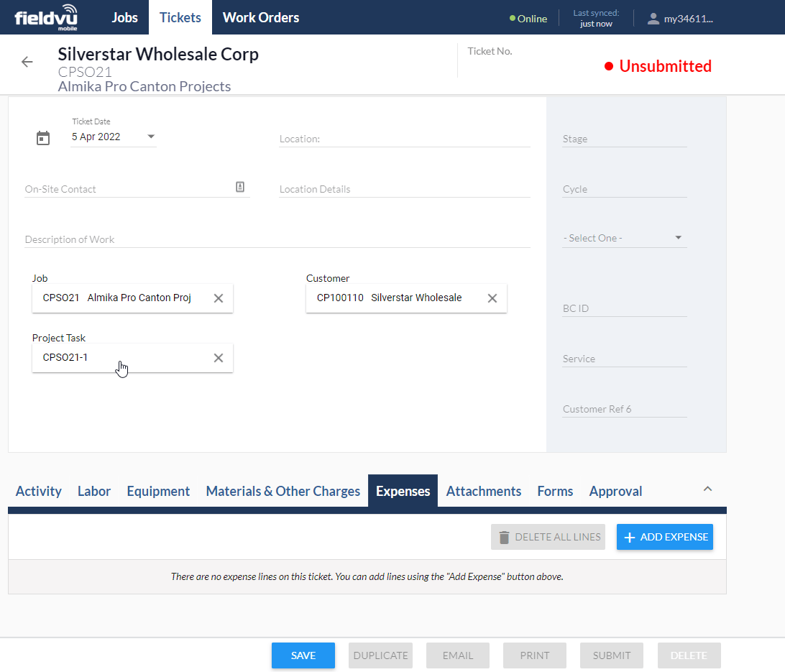Click the user account icon
The width and height of the screenshot is (785, 672).
pos(653,19)
